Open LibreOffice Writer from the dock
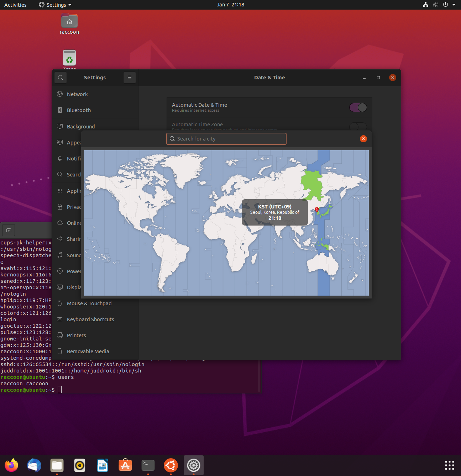The height and width of the screenshot is (476, 461). tap(103, 465)
